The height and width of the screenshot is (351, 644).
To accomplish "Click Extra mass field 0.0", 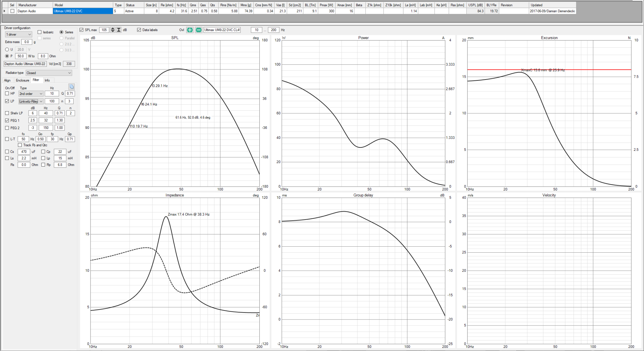I will pyautogui.click(x=27, y=42).
